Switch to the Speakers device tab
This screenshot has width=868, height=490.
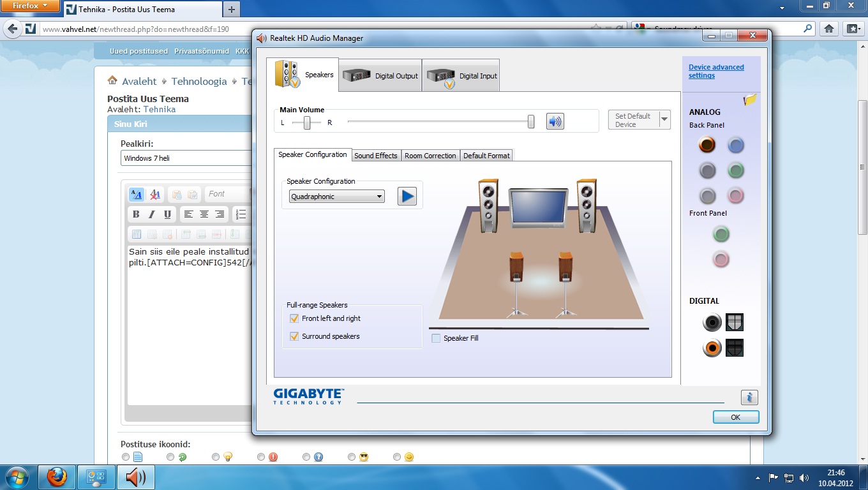(x=304, y=75)
